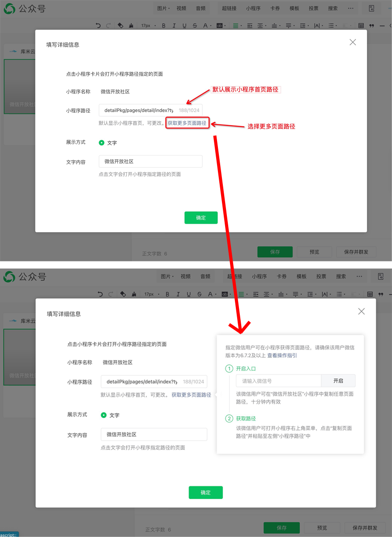Click the 文字内容 field in the upper dialog

point(150,162)
